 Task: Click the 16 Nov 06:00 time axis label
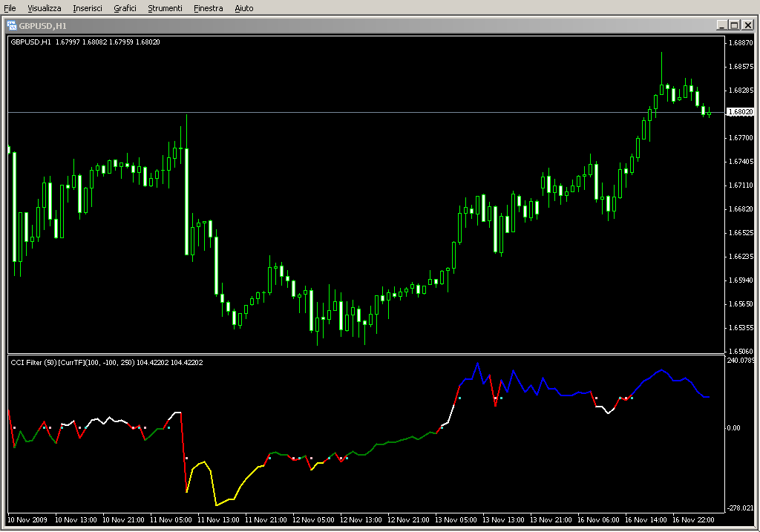598,520
